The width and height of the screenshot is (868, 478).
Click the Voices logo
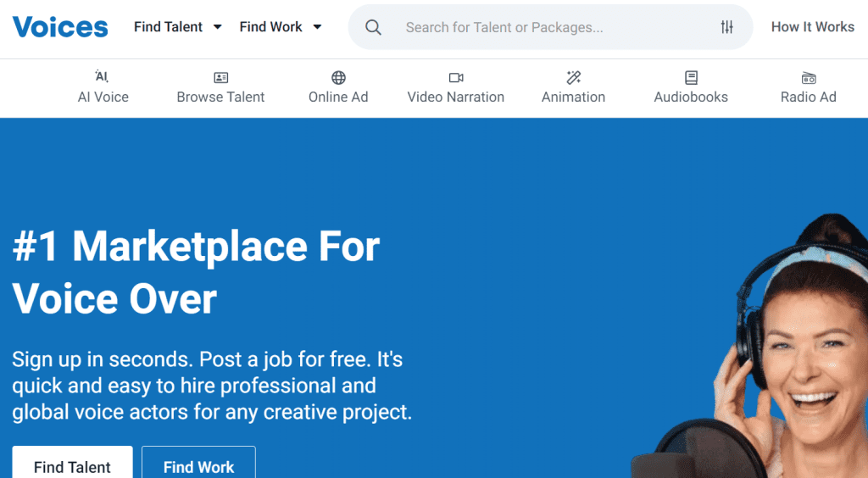point(60,27)
